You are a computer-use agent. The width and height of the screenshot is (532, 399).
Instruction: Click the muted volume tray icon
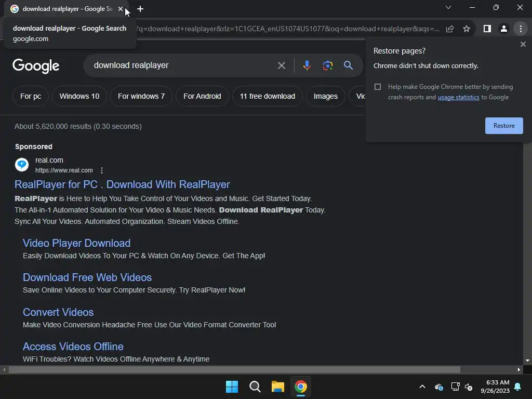(469, 387)
